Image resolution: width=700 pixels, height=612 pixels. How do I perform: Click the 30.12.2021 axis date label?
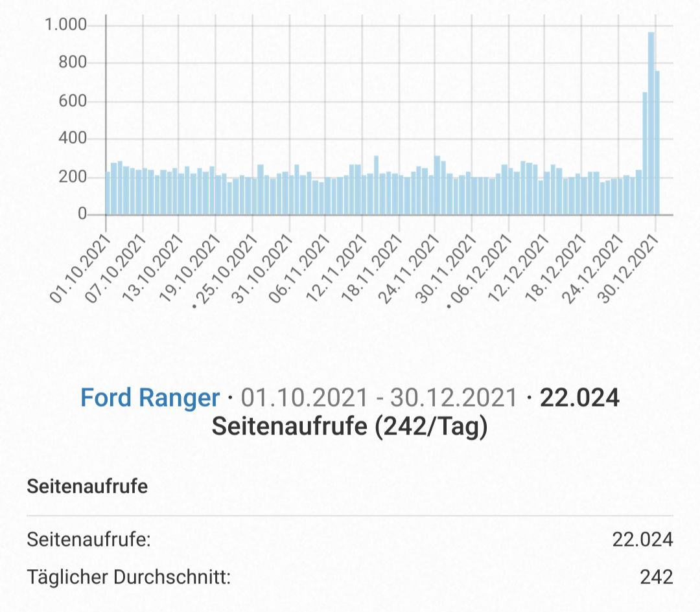click(x=629, y=269)
